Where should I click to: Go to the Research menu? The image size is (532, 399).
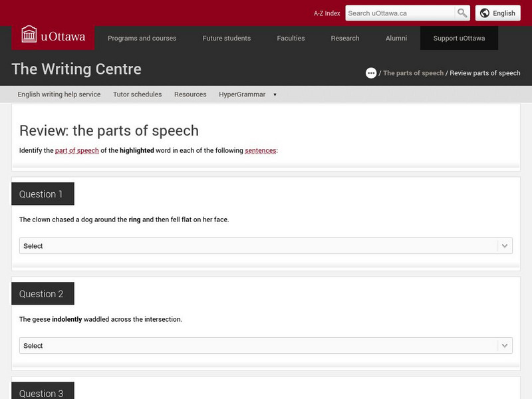[x=345, y=39]
